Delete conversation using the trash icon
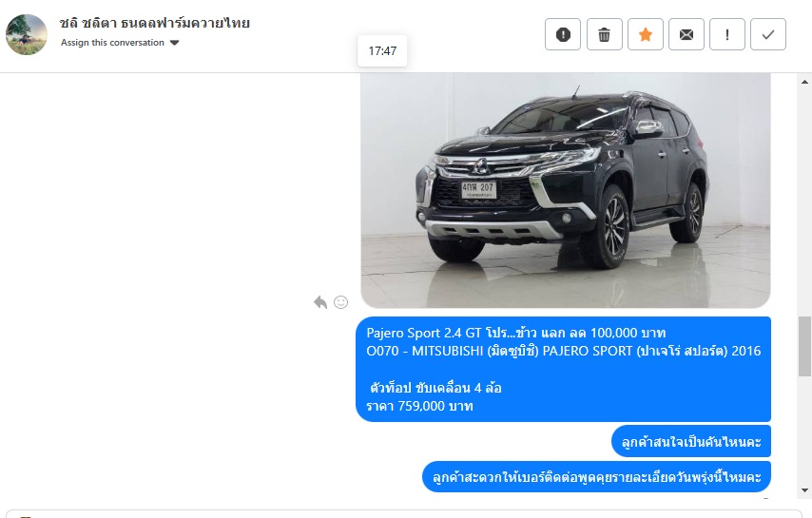The image size is (812, 518). pyautogui.click(x=604, y=34)
